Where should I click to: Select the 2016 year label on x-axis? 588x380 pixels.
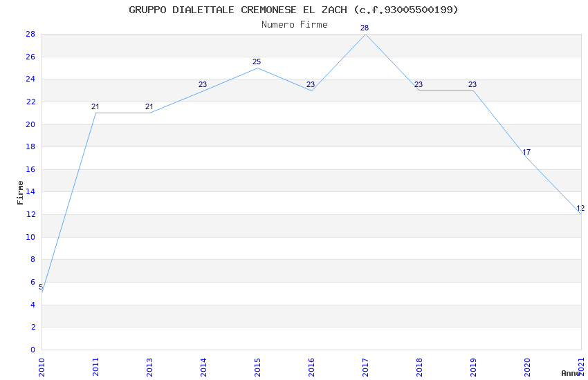(311, 368)
